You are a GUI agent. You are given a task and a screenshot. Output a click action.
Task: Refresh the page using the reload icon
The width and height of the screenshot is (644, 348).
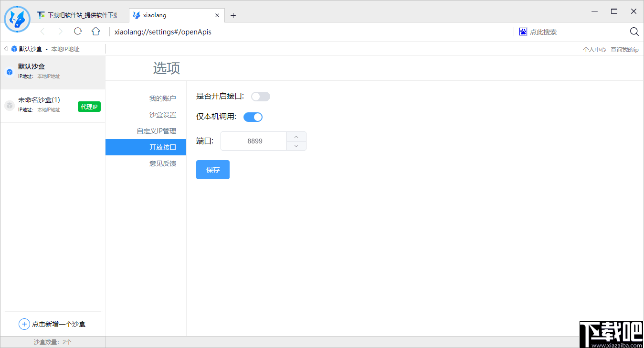(x=78, y=32)
